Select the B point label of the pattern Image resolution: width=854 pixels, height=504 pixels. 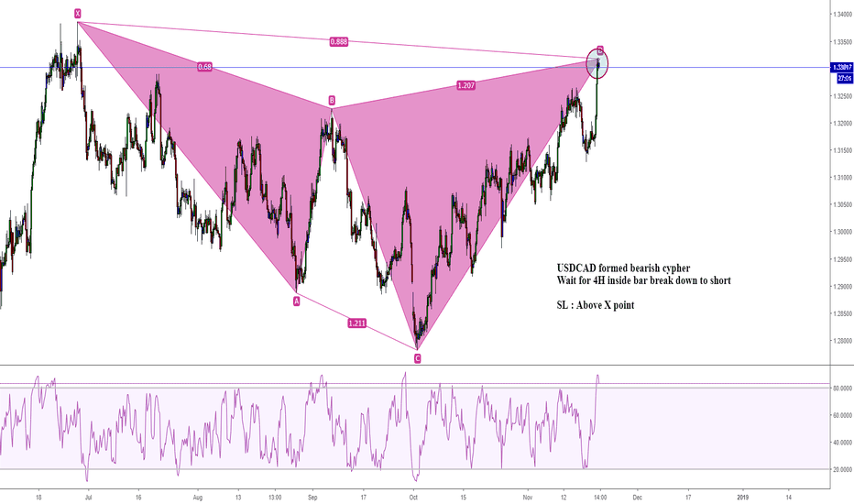pyautogui.click(x=332, y=100)
